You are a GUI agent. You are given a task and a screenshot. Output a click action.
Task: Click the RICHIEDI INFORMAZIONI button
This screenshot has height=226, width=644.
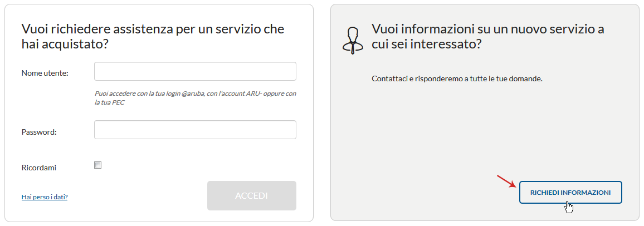pyautogui.click(x=570, y=193)
